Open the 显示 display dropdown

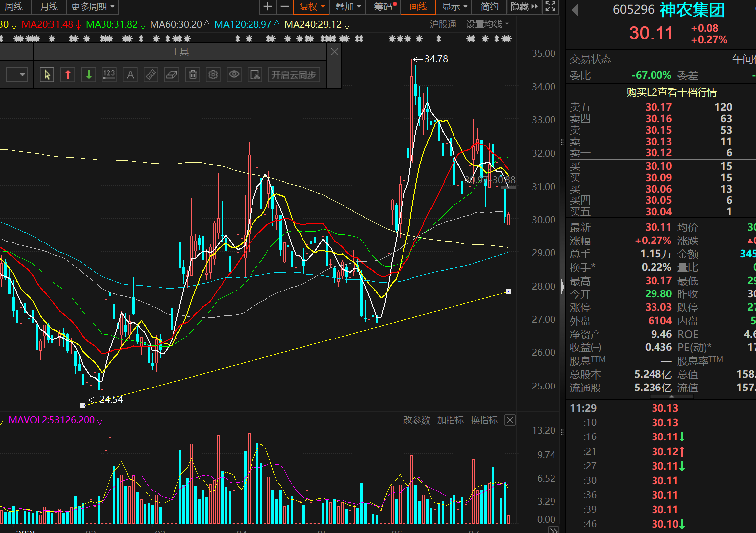tap(454, 6)
